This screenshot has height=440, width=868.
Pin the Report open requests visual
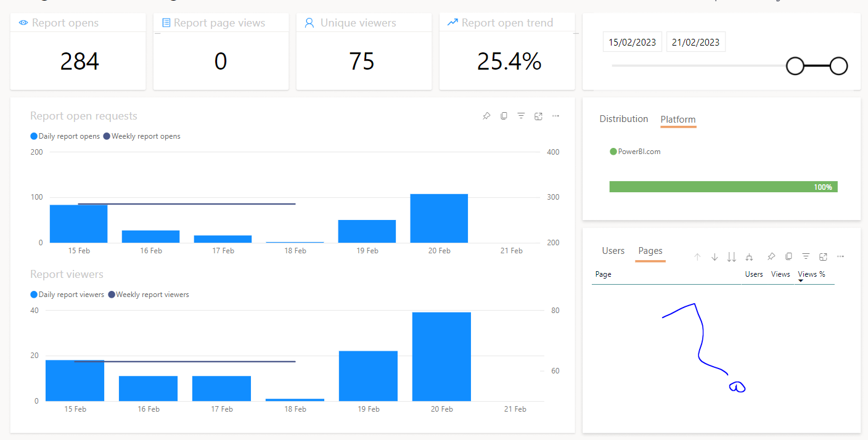click(x=486, y=116)
